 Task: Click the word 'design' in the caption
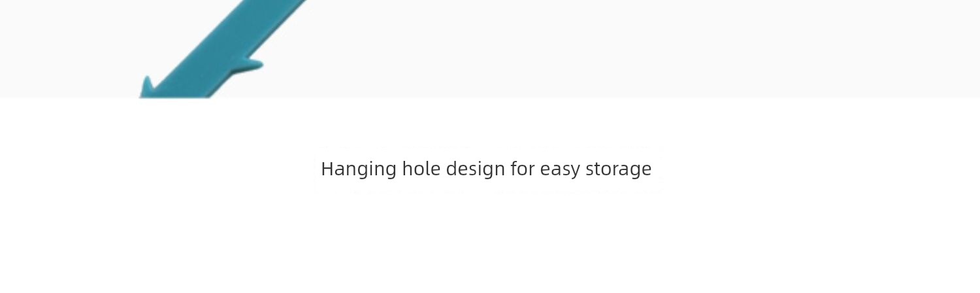[476, 169]
